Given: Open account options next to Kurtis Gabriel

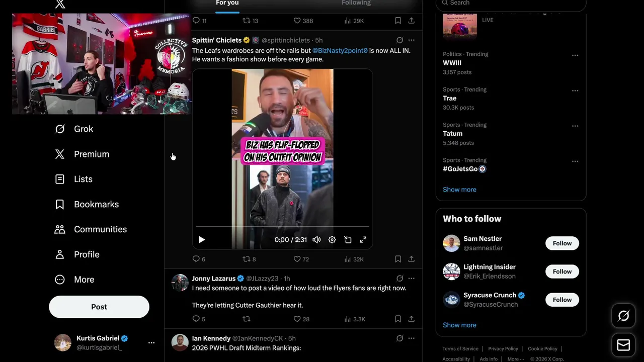Looking at the screenshot, I should (151, 342).
